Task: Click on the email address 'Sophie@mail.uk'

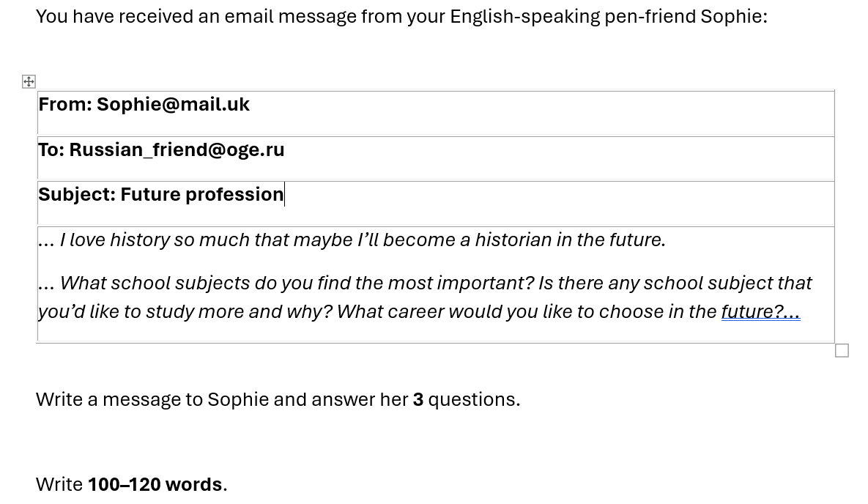Action: [173, 105]
